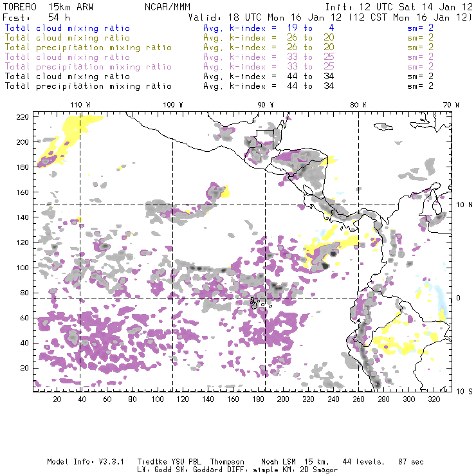Click the x-axis tick label '40'
This screenshot has width=476, height=476.
[x=82, y=399]
